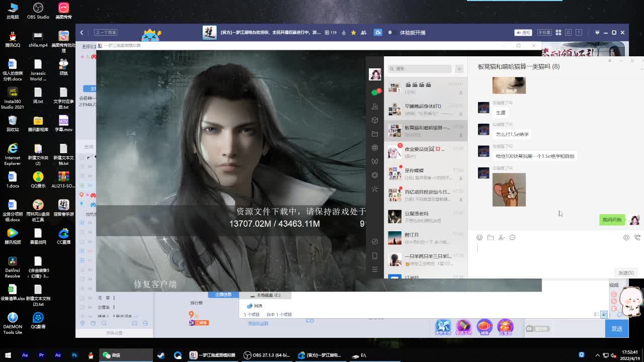Select the screenshot scissors tool in WeChat
This screenshot has height=362, width=644.
coord(502,237)
